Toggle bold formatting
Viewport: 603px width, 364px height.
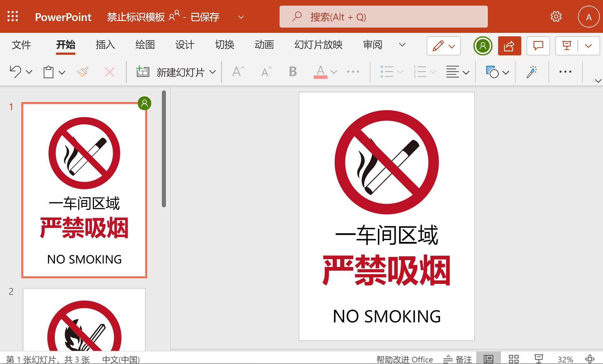[293, 72]
